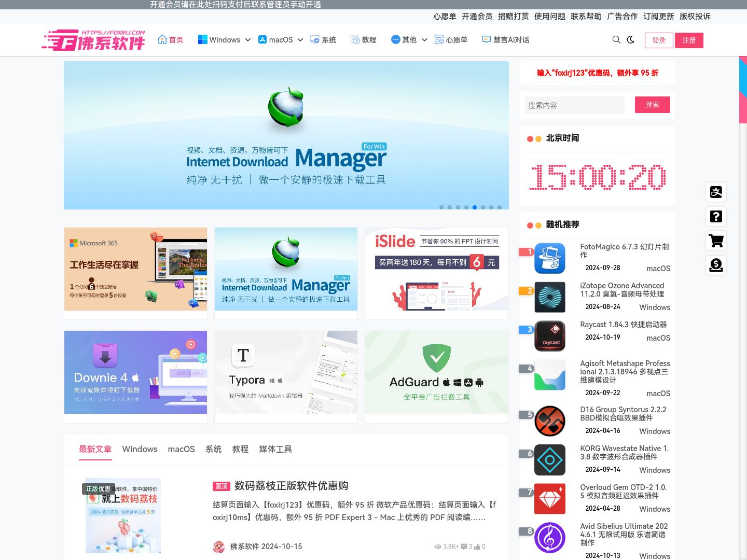Click the home icon beside 首页
747x560 pixels.
coord(162,39)
